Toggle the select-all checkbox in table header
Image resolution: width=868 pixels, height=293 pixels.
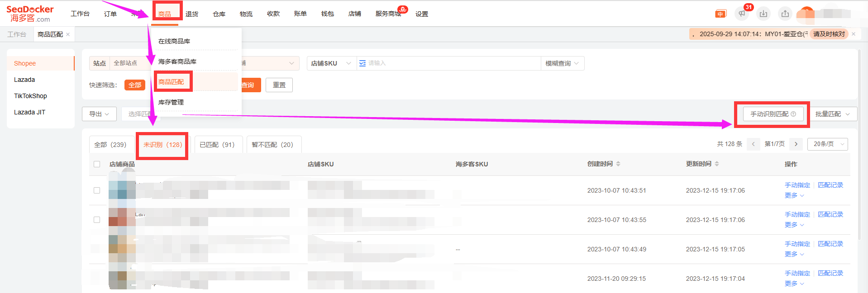[x=97, y=164]
